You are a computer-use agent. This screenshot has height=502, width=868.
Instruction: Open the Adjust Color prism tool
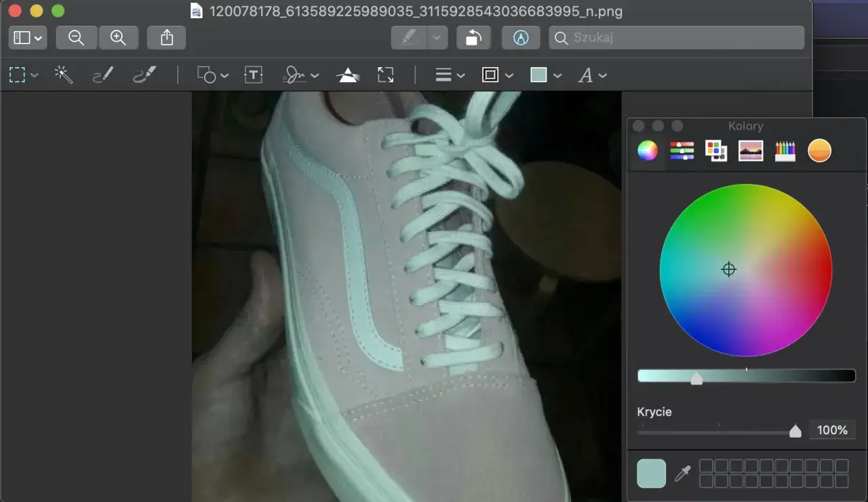coord(348,75)
